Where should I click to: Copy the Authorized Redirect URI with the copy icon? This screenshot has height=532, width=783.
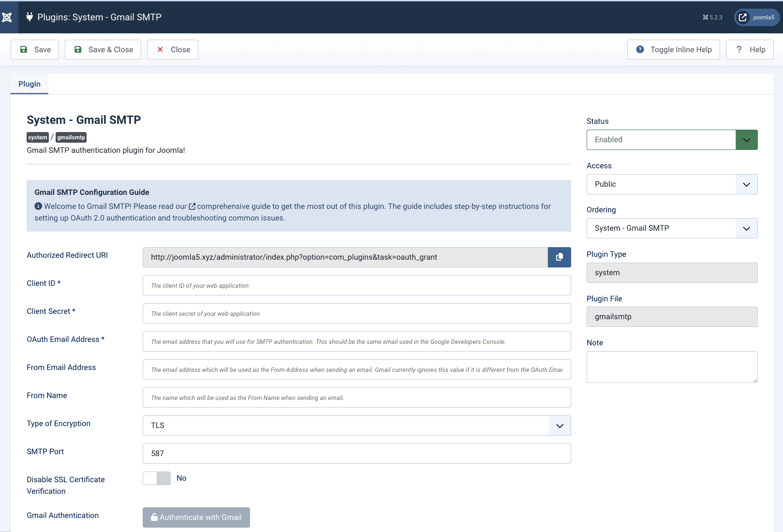559,257
